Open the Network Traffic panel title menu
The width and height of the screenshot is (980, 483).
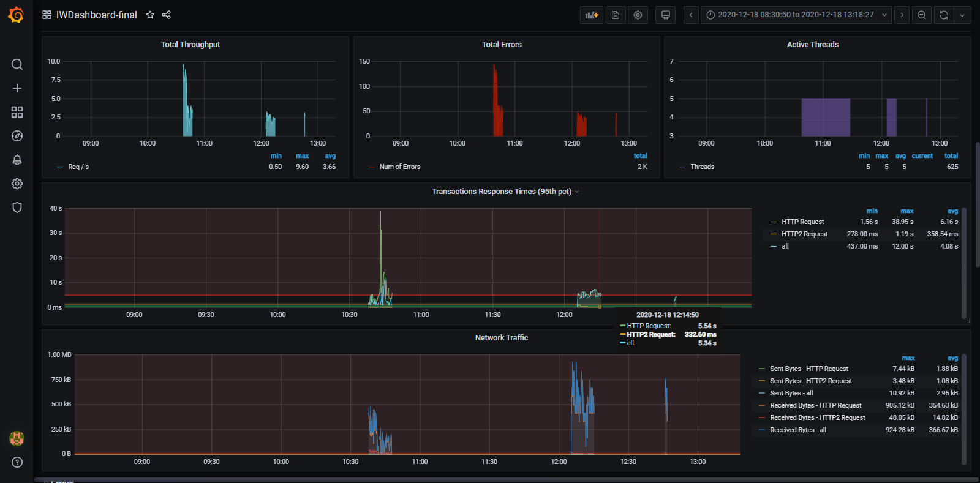click(x=502, y=338)
